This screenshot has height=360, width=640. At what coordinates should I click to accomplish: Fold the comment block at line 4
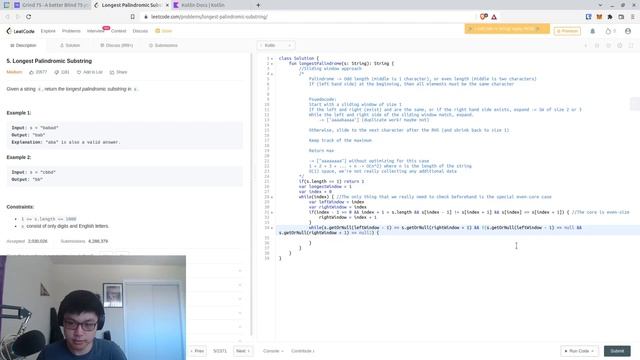pyautogui.click(x=272, y=74)
